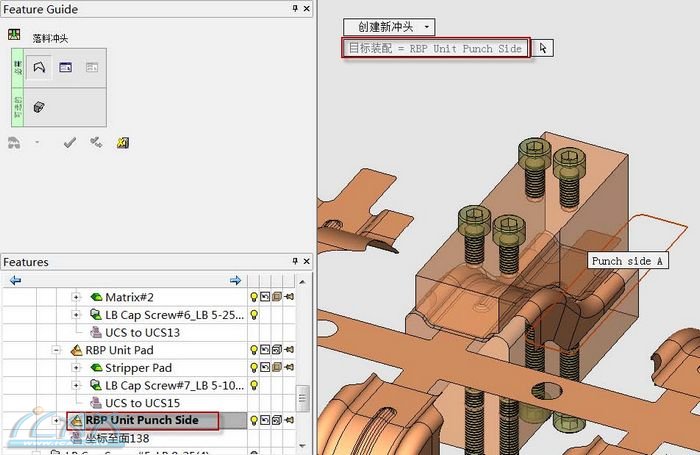Select the punch contour sketch icon

click(x=39, y=67)
